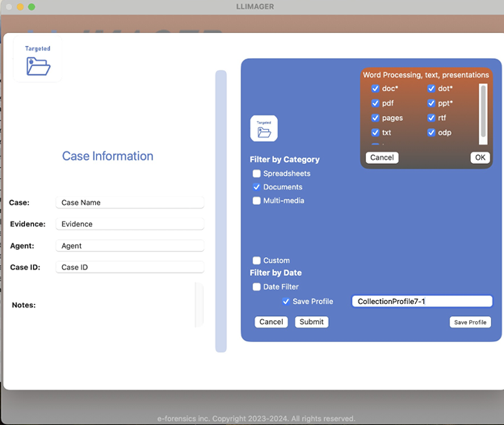
Task: Deselect the odp extension checkbox
Action: [431, 133]
